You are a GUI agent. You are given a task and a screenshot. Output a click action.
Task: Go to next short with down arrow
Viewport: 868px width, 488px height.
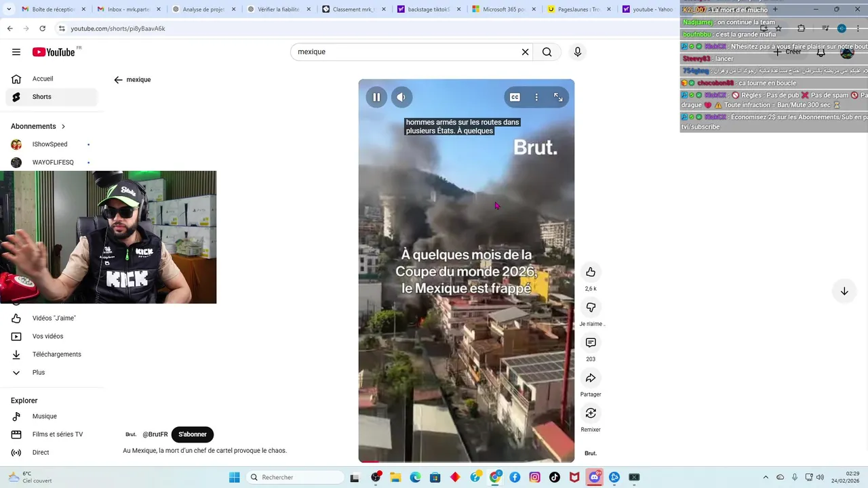844,291
